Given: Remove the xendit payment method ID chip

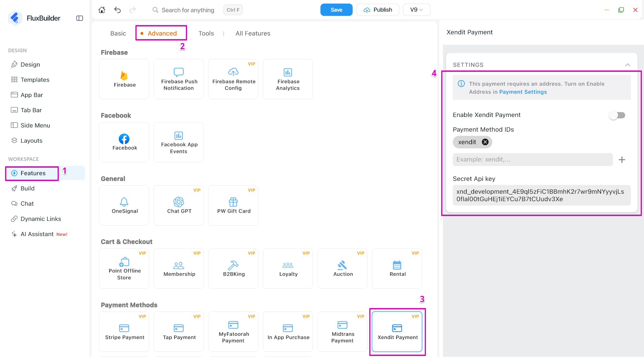Looking at the screenshot, I should [485, 142].
